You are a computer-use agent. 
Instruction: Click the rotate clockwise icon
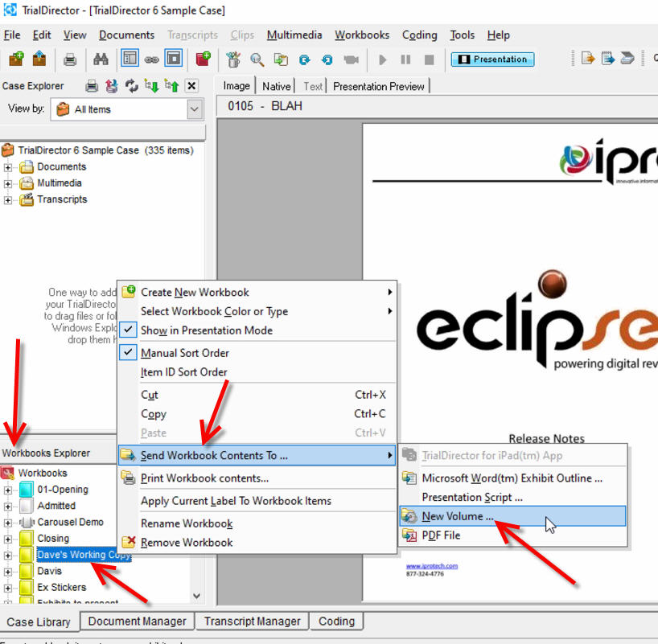304,60
